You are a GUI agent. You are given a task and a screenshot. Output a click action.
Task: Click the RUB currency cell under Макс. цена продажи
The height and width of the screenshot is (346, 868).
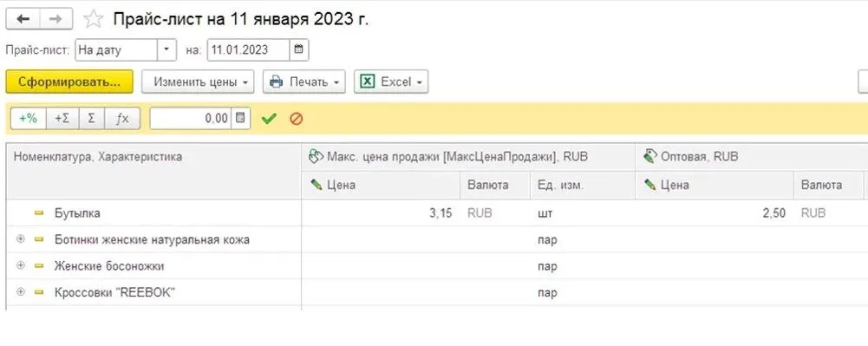(x=495, y=213)
